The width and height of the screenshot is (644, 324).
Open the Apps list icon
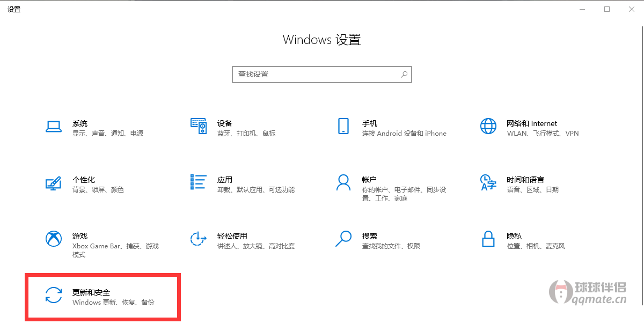199,182
